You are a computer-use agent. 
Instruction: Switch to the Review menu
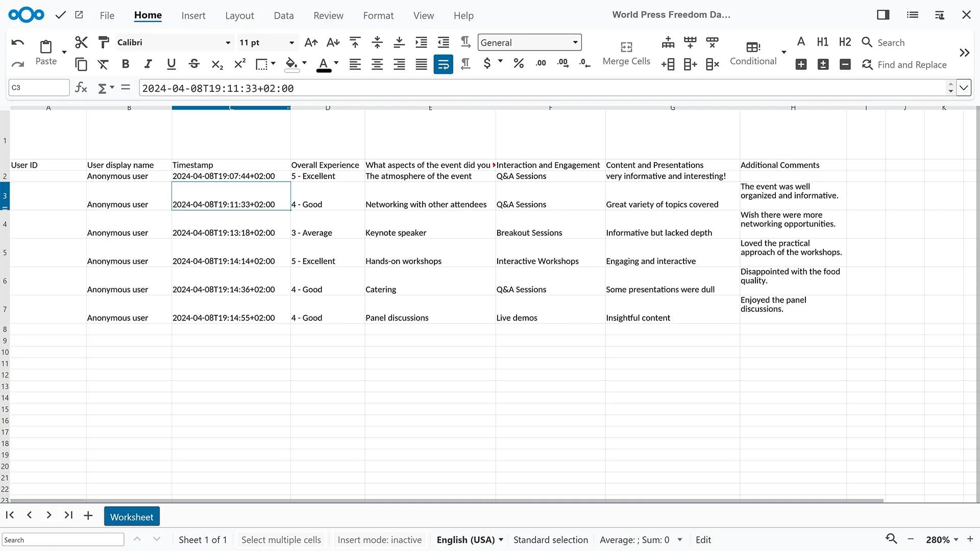tap(328, 15)
